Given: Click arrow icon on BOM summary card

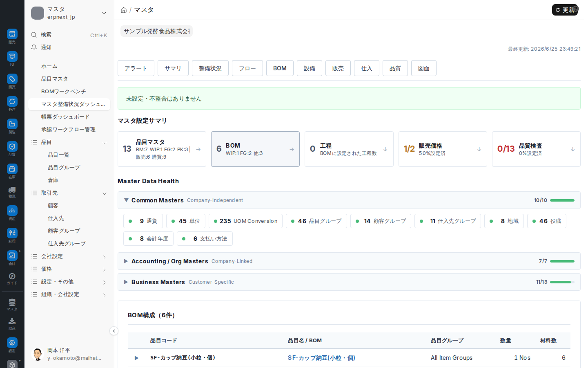Looking at the screenshot, I should [292, 150].
